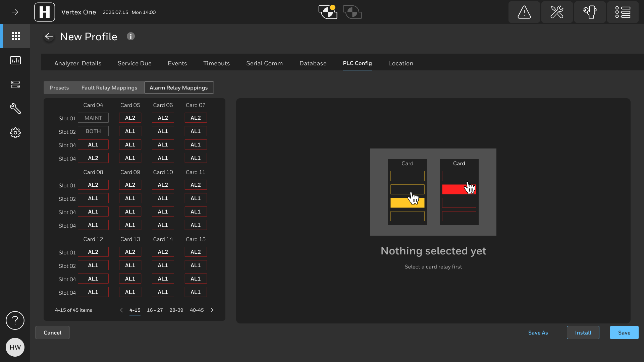Go back with the arrow beside New Profile
The image size is (644, 362).
pyautogui.click(x=49, y=37)
